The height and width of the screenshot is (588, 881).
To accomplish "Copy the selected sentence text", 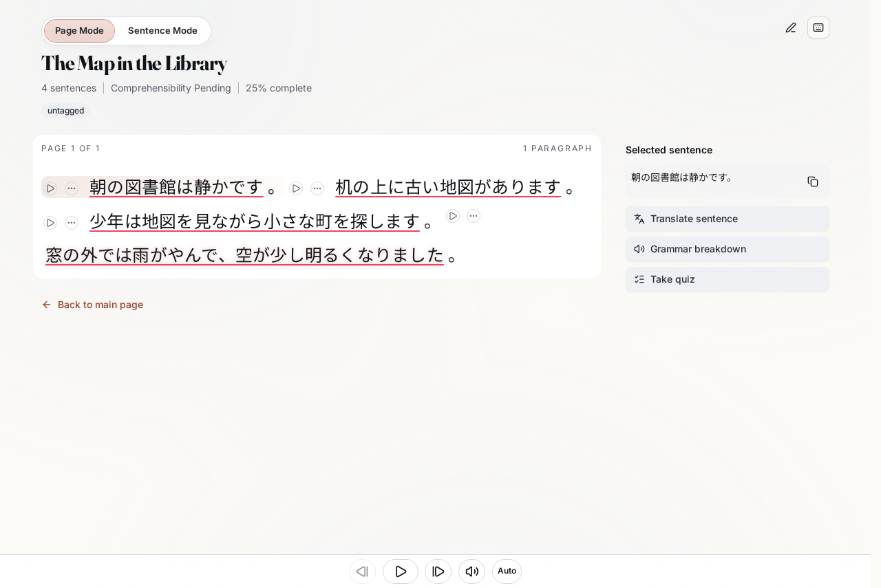I will click(x=813, y=182).
